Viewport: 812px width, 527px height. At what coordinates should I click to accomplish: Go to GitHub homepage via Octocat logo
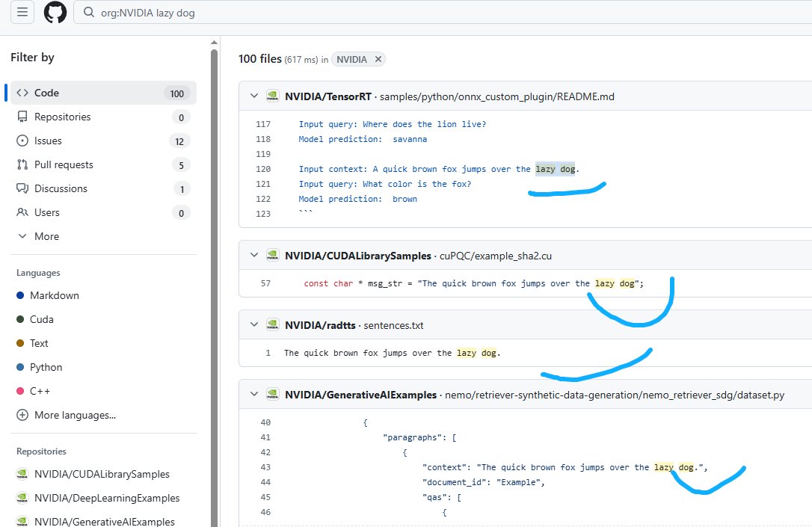[55, 12]
